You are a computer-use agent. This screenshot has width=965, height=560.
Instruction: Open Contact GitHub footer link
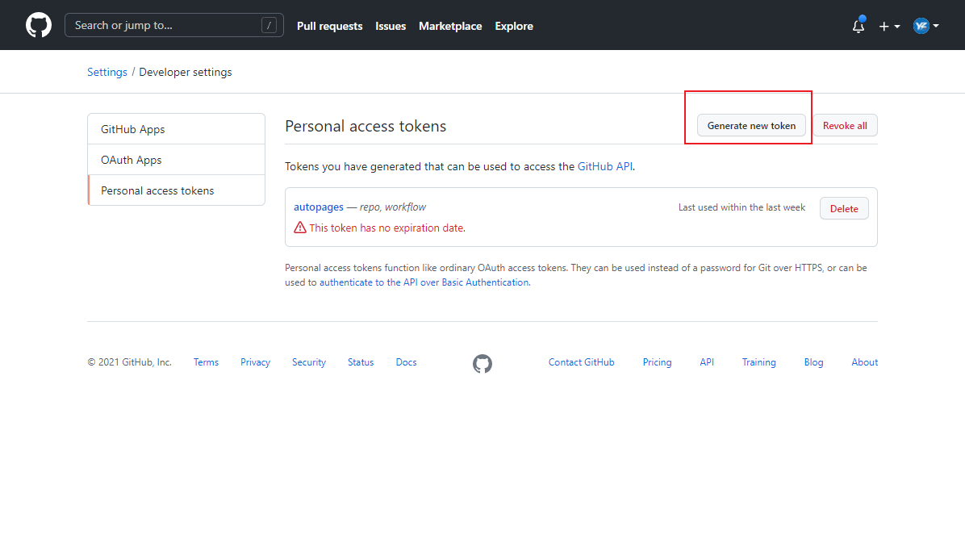pos(582,362)
